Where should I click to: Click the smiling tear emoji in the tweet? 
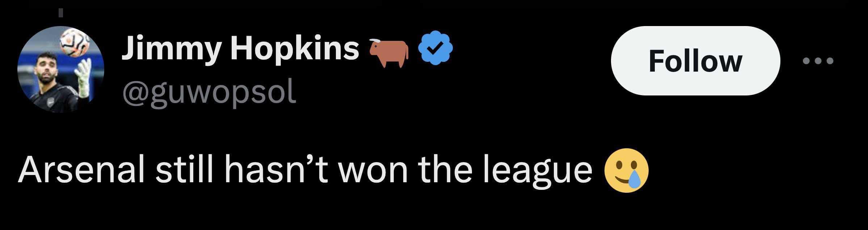click(627, 170)
